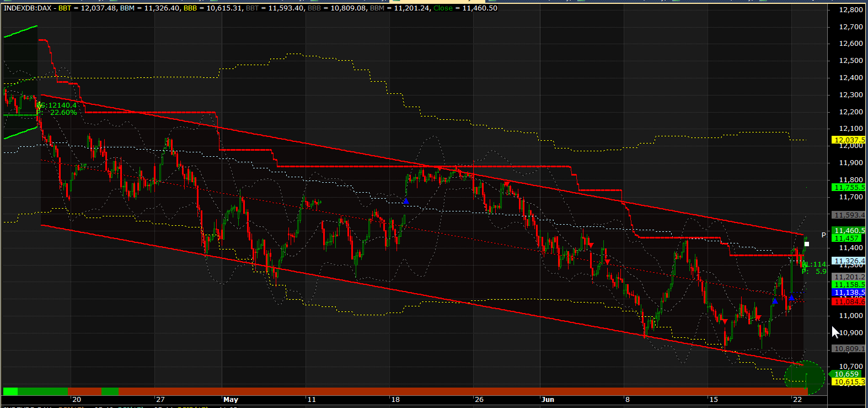Click the gray 11,593.4 price label

click(849, 215)
